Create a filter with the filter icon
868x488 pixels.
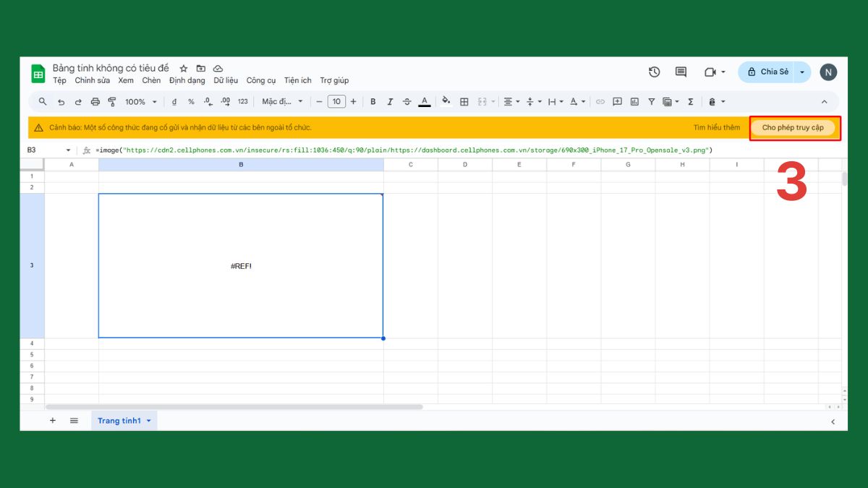(x=652, y=101)
